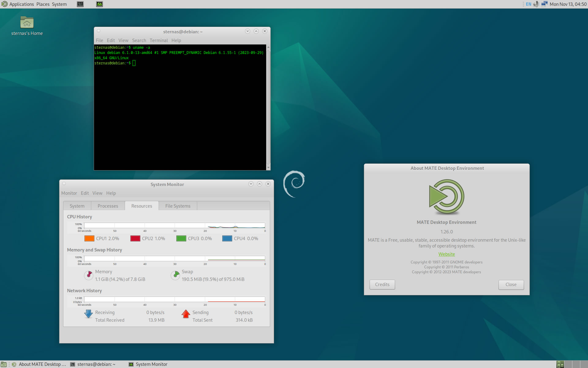
Task: Click the Memory pie color picker
Action: (89, 275)
